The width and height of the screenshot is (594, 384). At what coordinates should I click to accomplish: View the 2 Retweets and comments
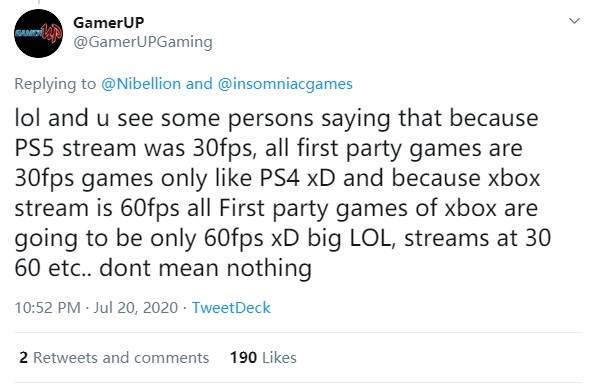114,357
